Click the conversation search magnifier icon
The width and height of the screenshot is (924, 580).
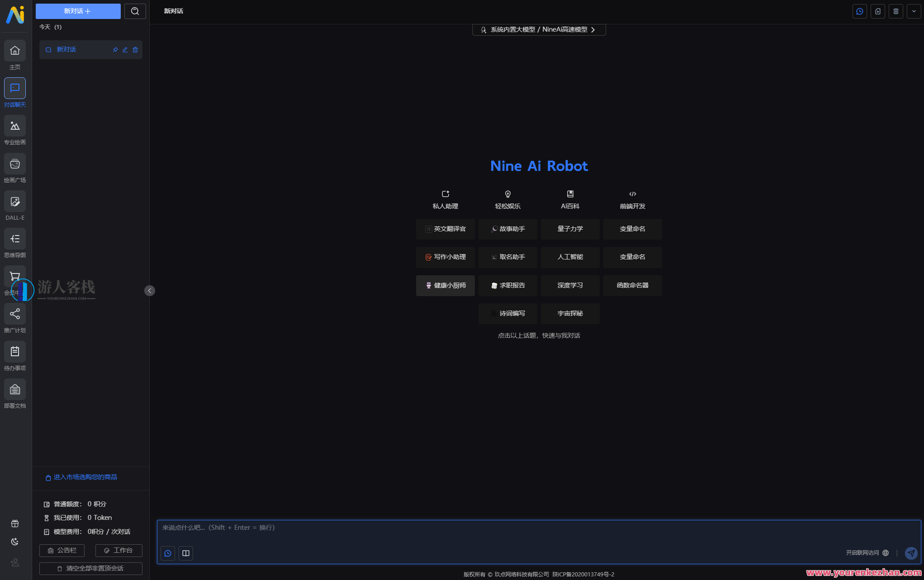coord(135,11)
